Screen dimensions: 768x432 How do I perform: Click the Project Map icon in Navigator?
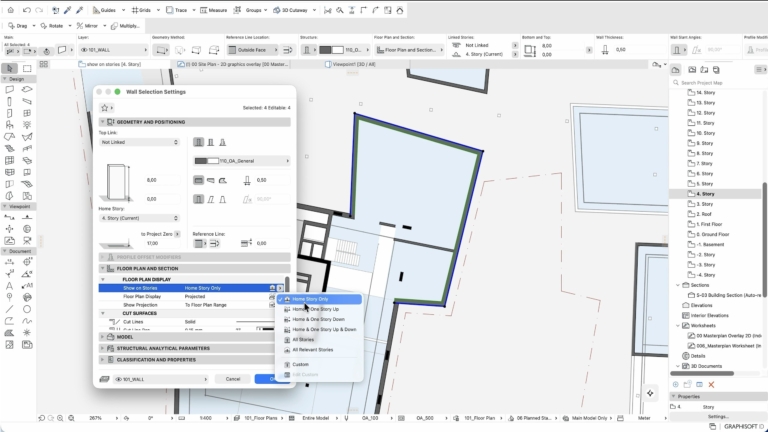pos(675,70)
